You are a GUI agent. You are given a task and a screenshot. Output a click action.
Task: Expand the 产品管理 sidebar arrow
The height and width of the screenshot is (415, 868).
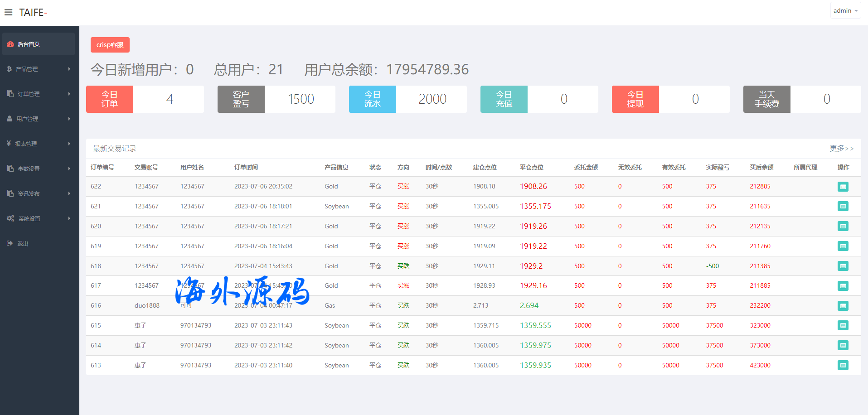point(69,69)
